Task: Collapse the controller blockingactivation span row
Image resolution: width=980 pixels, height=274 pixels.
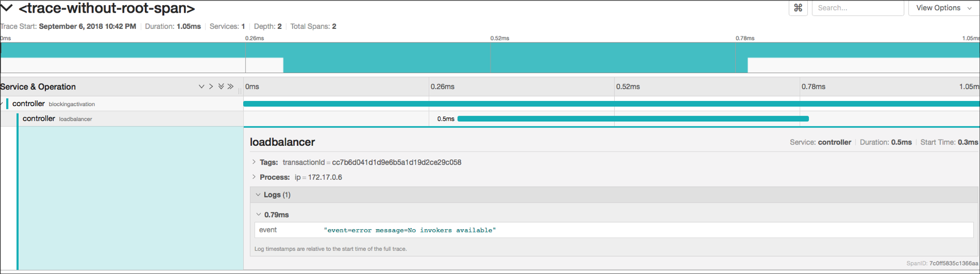Action: [3, 104]
